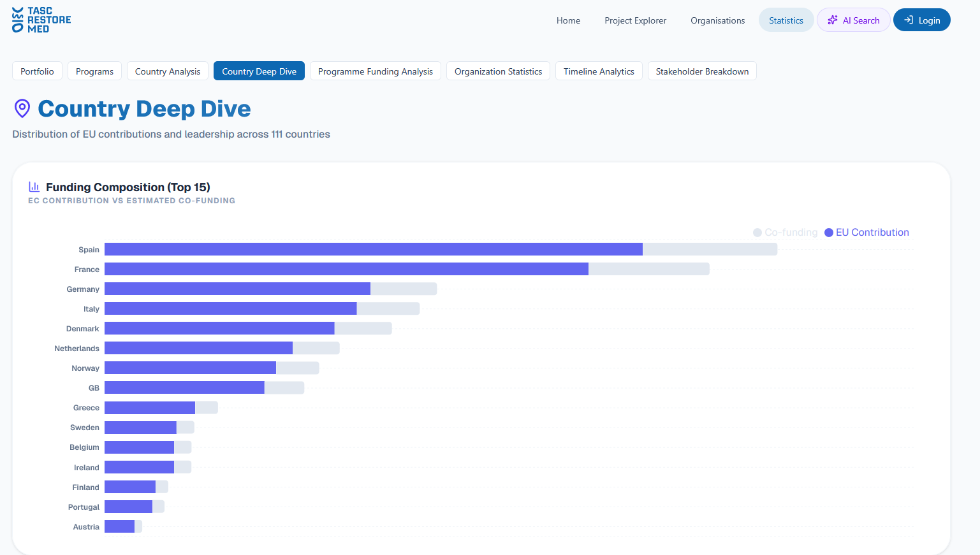The height and width of the screenshot is (555, 980).
Task: Click the Funding Composition (Top 15) heading
Action: pyautogui.click(x=128, y=187)
